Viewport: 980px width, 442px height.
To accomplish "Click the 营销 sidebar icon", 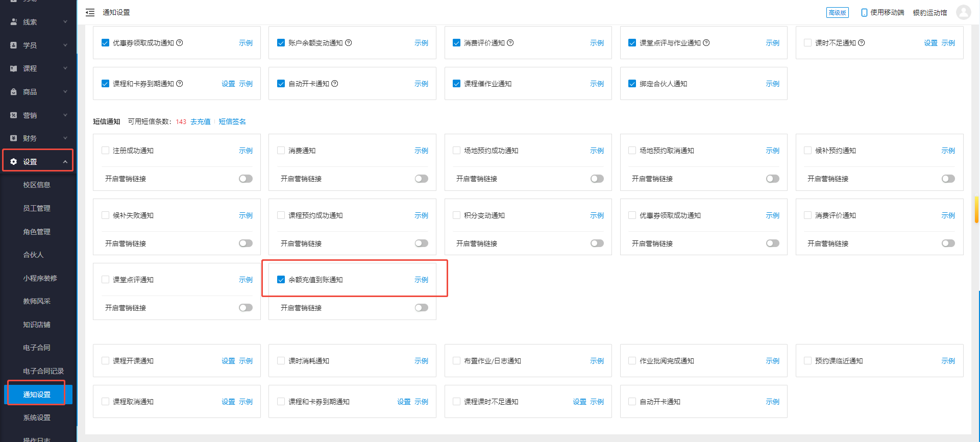I will (14, 115).
